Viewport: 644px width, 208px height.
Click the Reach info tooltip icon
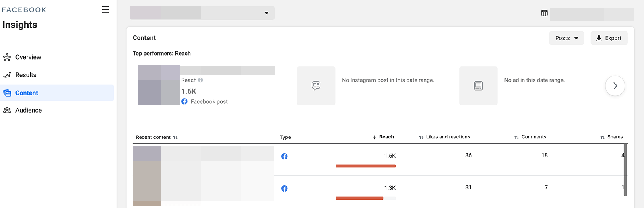click(x=201, y=80)
